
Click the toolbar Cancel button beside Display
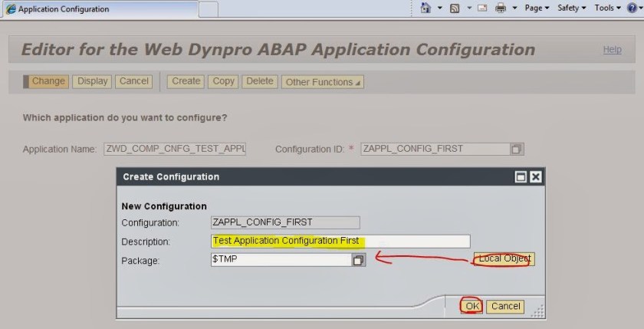click(x=134, y=81)
